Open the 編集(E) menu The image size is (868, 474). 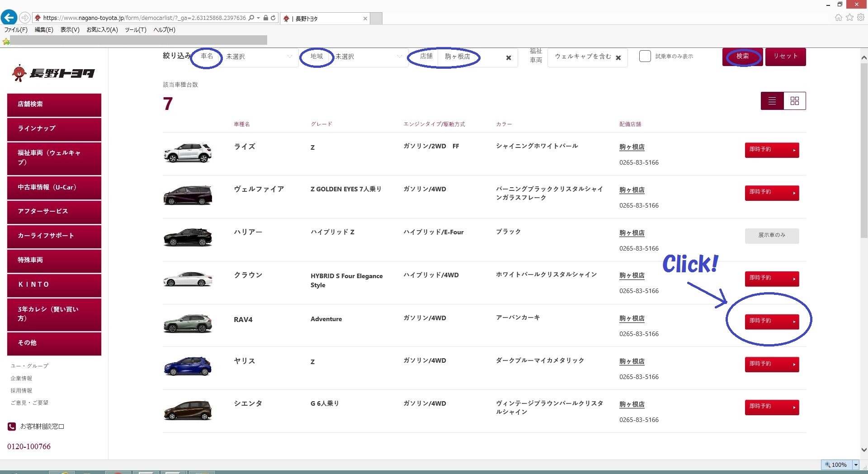(44, 29)
